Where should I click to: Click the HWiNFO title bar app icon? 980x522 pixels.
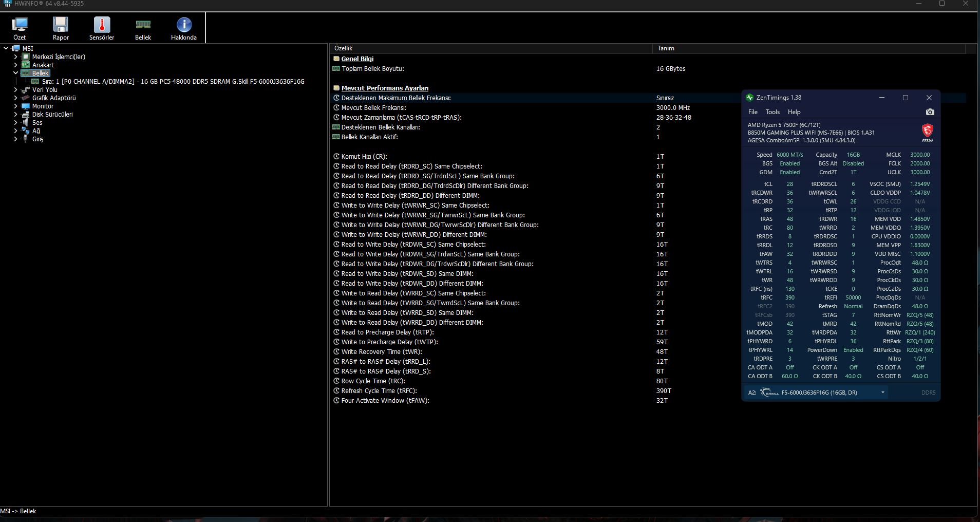click(8, 4)
